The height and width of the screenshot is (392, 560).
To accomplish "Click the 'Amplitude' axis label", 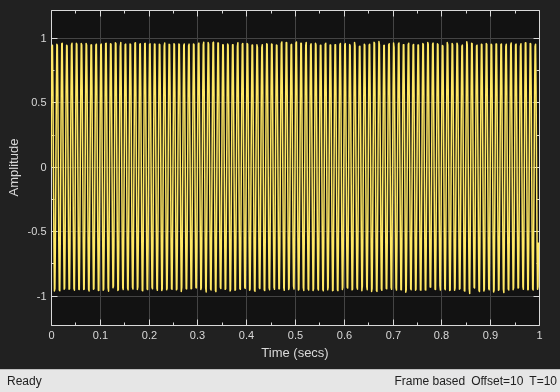I will pos(14,167).
